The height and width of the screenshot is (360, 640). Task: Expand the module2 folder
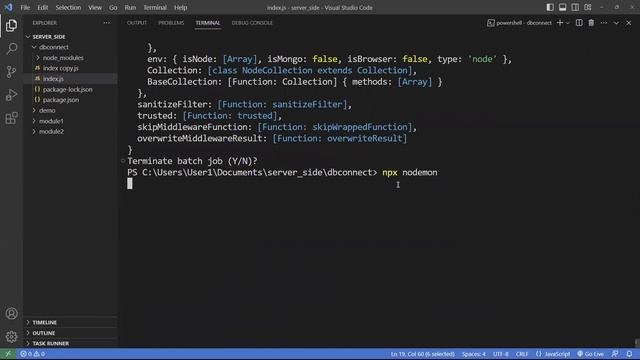click(x=51, y=131)
